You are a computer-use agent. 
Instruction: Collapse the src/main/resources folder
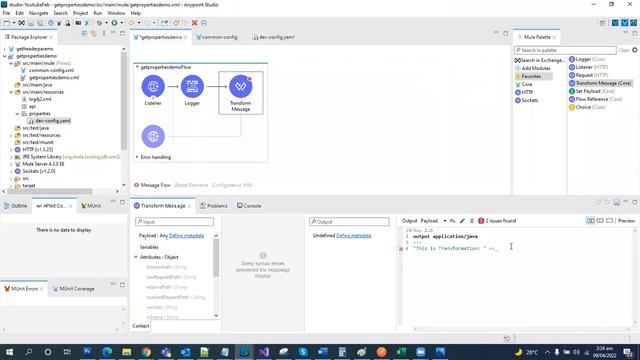click(x=11, y=92)
